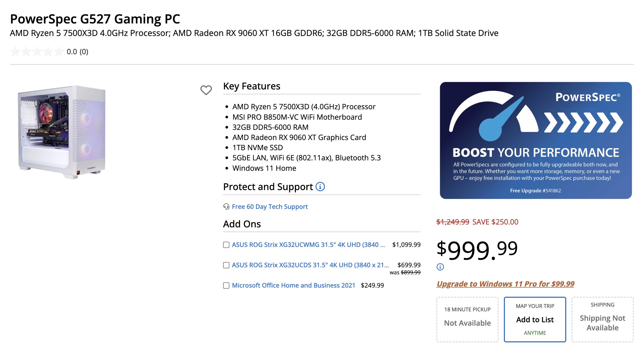Check the ASUS ROG Strix XG32UCDS add-on
Viewport: 644px width, 352px height.
pyautogui.click(x=226, y=265)
